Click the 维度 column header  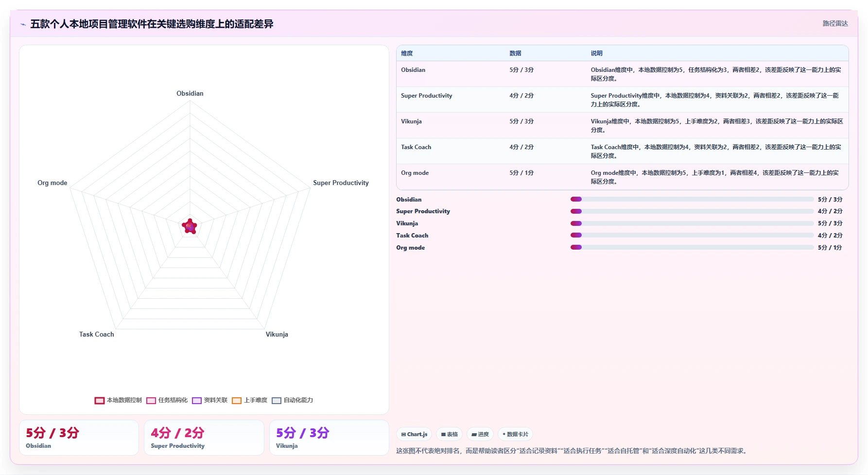click(x=407, y=53)
